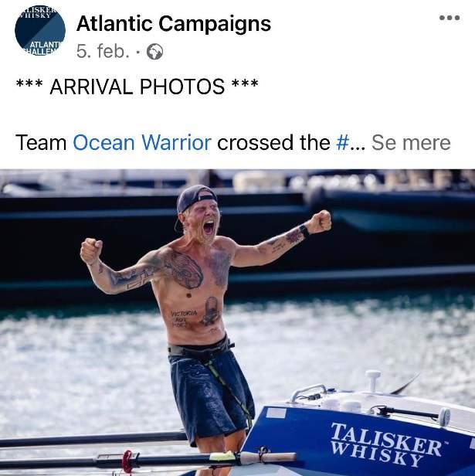
Task: Click the Talisker Whisky logo on the boat
Action: point(386,444)
